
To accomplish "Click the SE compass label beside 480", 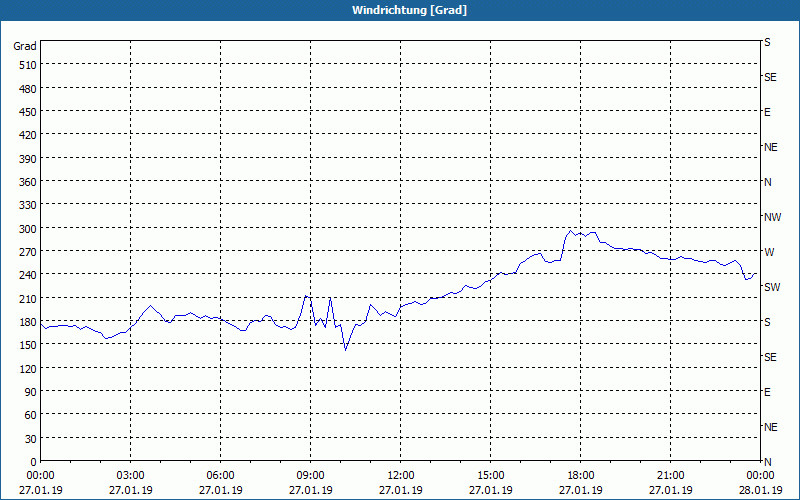I will tap(770, 78).
